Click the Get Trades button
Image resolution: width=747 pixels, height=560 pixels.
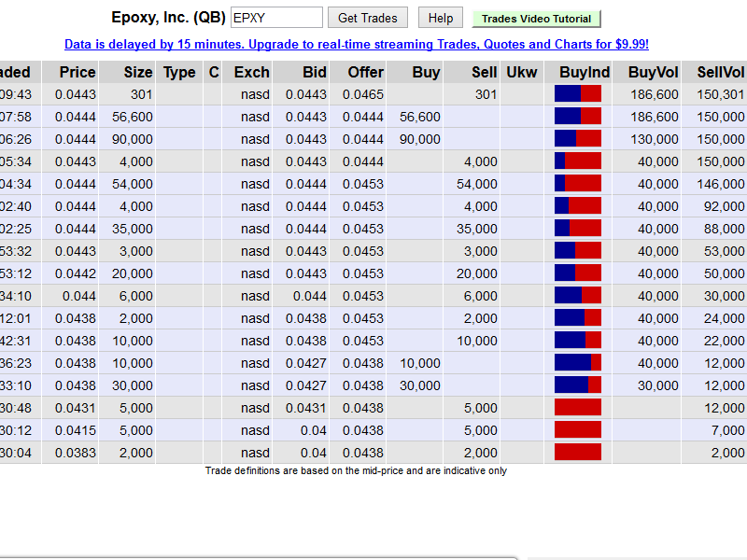pos(367,18)
